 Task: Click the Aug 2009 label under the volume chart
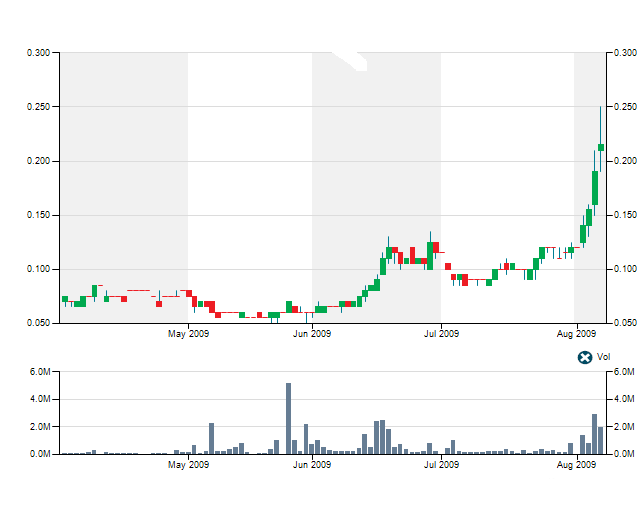coord(576,465)
